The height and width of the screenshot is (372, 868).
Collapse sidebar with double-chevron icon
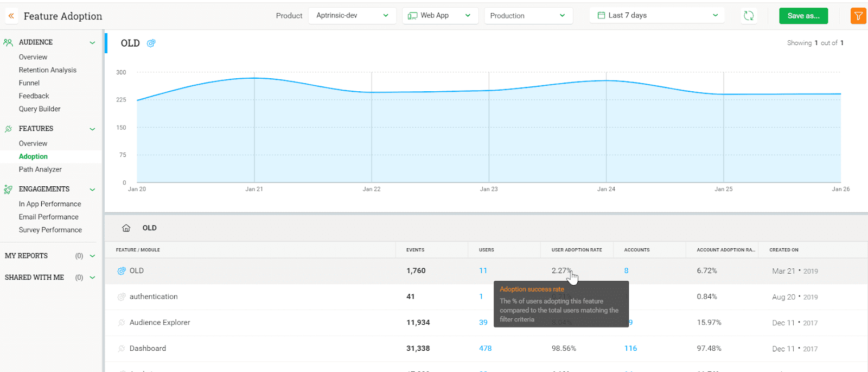pyautogui.click(x=11, y=16)
